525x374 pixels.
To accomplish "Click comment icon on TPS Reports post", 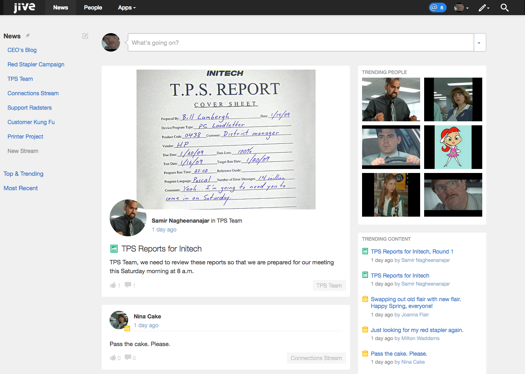I will coord(128,285).
